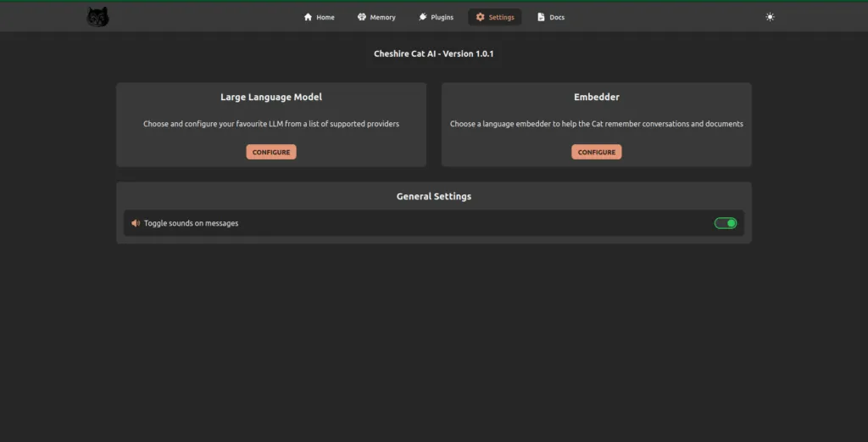The image size is (868, 442).
Task: Click the 'Toggle sounds on messages' label
Action: click(191, 223)
